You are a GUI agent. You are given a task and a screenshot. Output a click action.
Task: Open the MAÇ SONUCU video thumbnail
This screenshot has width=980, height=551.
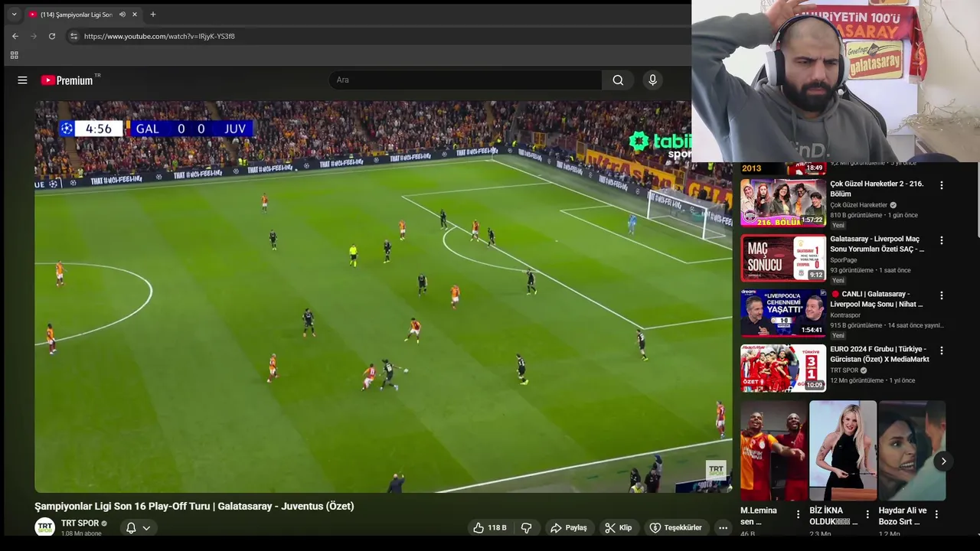783,258
